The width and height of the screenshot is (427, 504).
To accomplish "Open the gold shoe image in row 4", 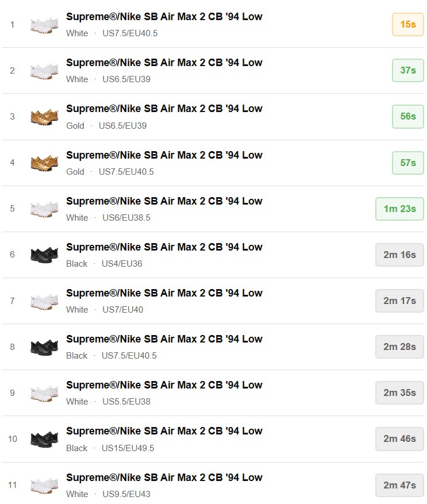I will tap(44, 163).
